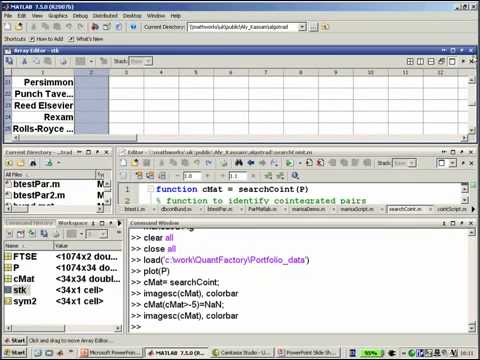This screenshot has height=360, width=480.
Task: Click new folder icon in Current Directory panel
Action: tap(21, 163)
